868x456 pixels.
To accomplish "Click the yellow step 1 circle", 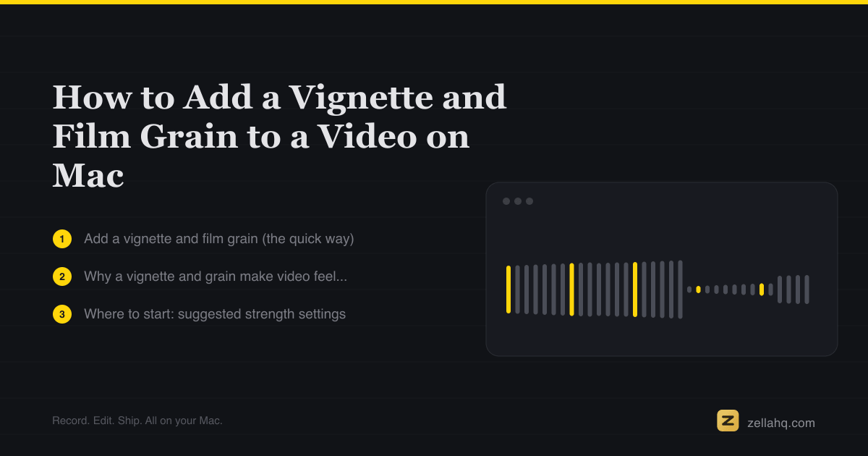I will [x=62, y=239].
